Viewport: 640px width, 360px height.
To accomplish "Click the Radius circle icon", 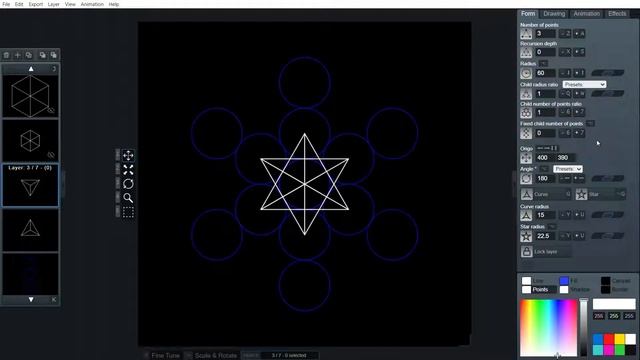I will [526, 73].
